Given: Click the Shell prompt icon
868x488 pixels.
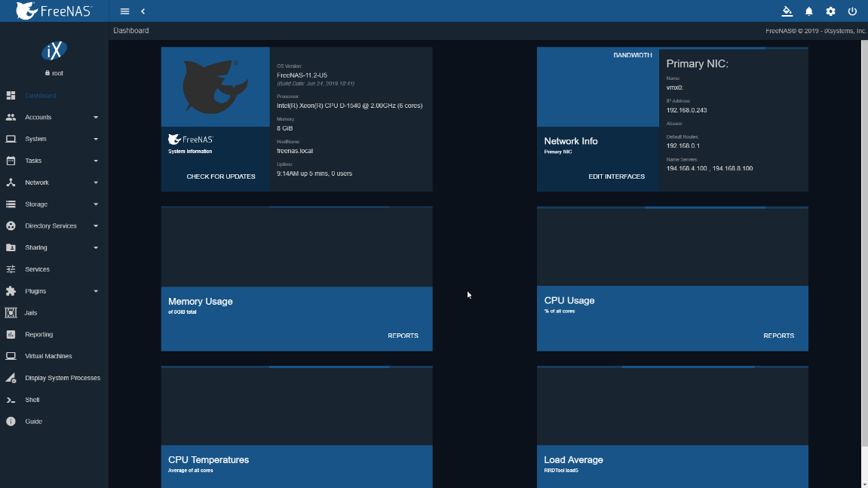Looking at the screenshot, I should (x=11, y=399).
